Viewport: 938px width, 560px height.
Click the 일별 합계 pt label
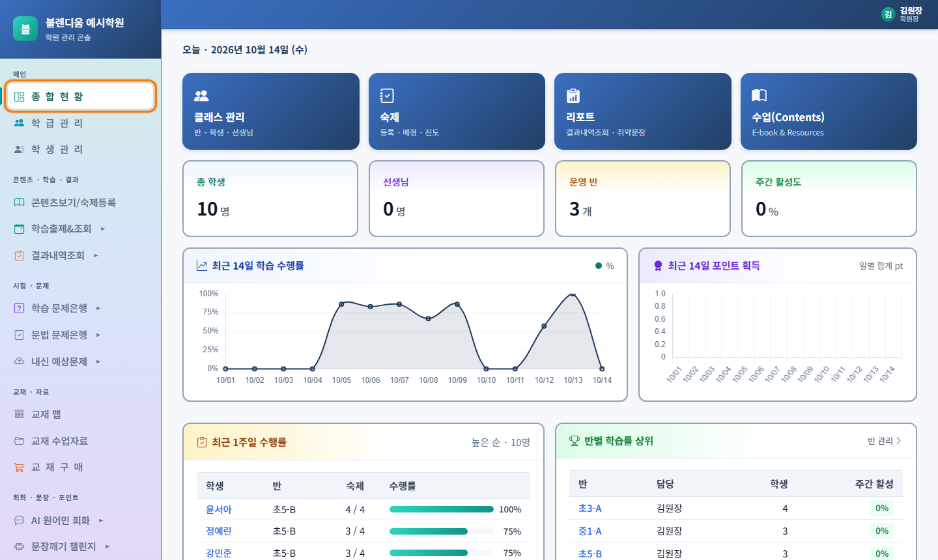[x=881, y=266]
